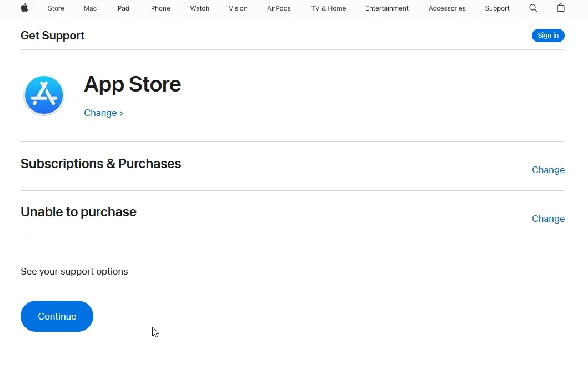Go to Support in navigation
Screen dimensions: 588x375
click(497, 8)
